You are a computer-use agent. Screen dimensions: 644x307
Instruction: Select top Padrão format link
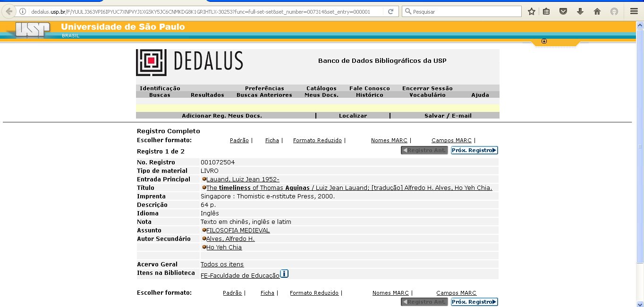(239, 140)
